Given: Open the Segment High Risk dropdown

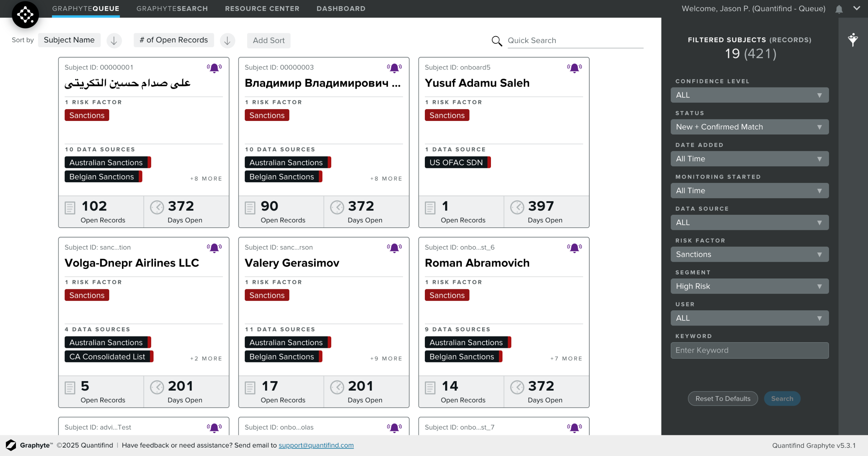Looking at the screenshot, I should (x=749, y=286).
